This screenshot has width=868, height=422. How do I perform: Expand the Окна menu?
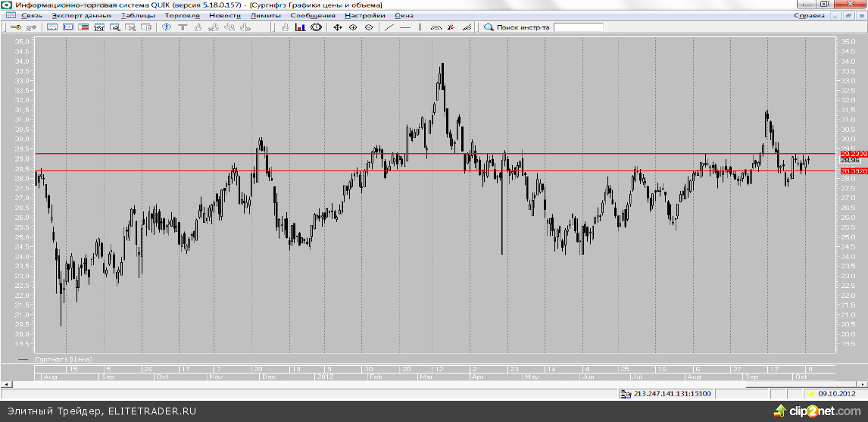click(404, 15)
